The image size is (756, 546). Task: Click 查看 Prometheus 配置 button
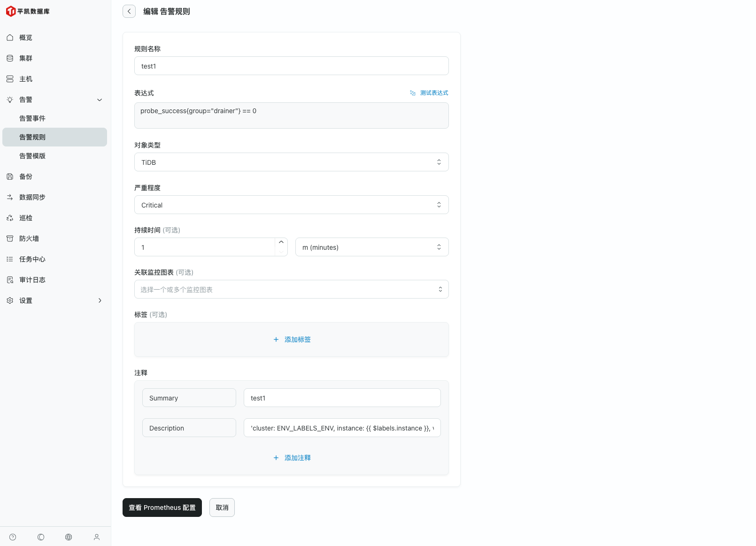[162, 508]
